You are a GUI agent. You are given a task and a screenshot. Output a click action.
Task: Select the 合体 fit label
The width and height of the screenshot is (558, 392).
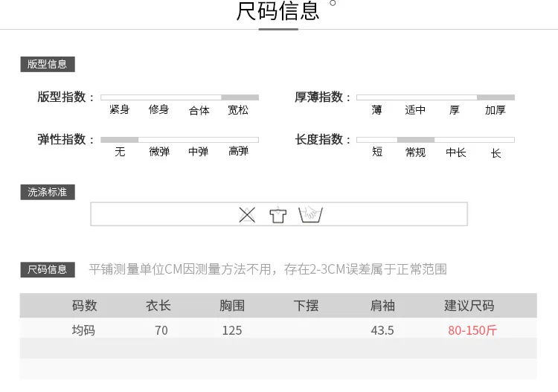click(199, 110)
